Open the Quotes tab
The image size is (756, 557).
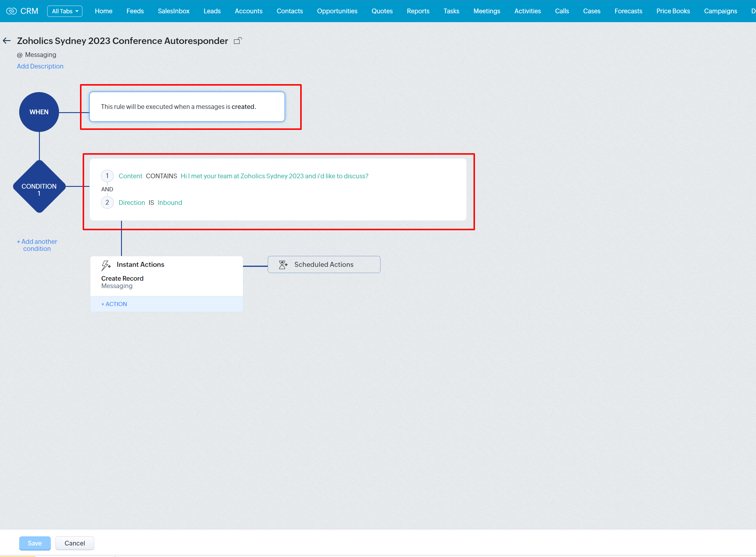(x=382, y=11)
